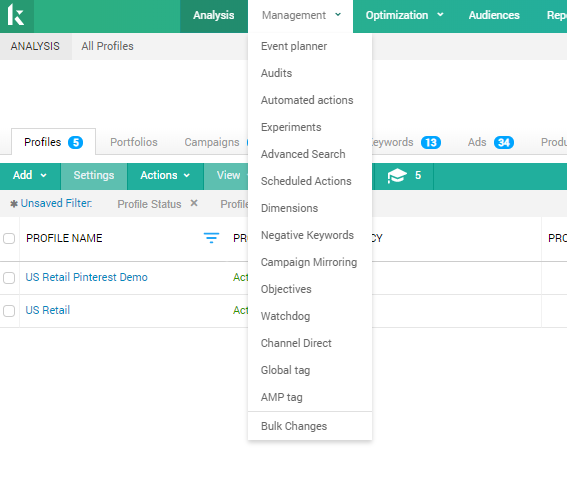
Task: Switch to the Profiles tab
Action: tap(54, 142)
